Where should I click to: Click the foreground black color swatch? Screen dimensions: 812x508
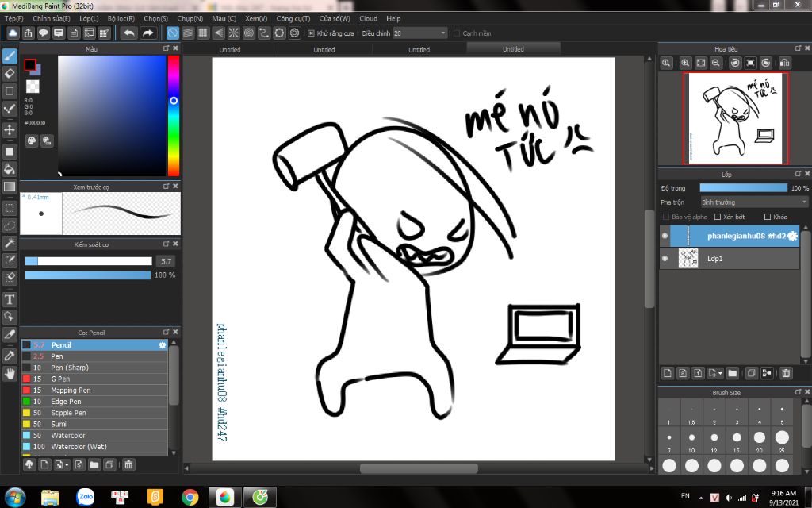point(30,65)
